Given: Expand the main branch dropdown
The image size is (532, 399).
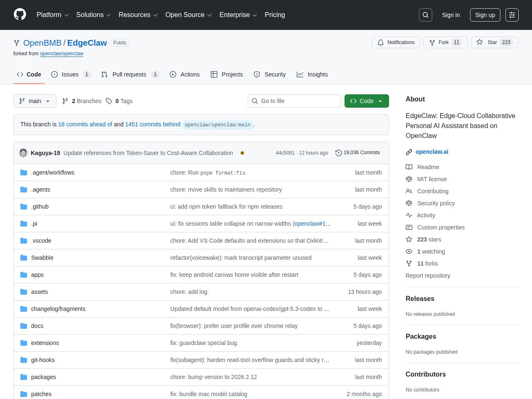Looking at the screenshot, I should tap(35, 101).
